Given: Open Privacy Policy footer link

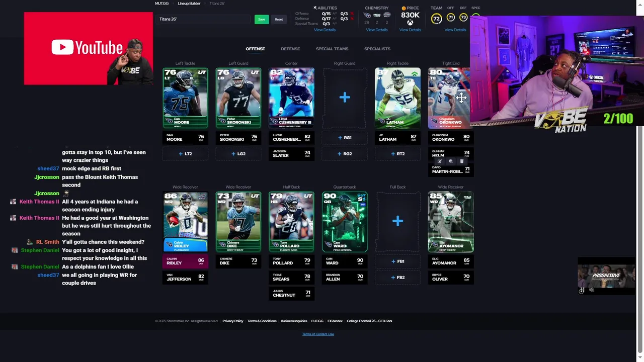Looking at the screenshot, I should pos(233,321).
